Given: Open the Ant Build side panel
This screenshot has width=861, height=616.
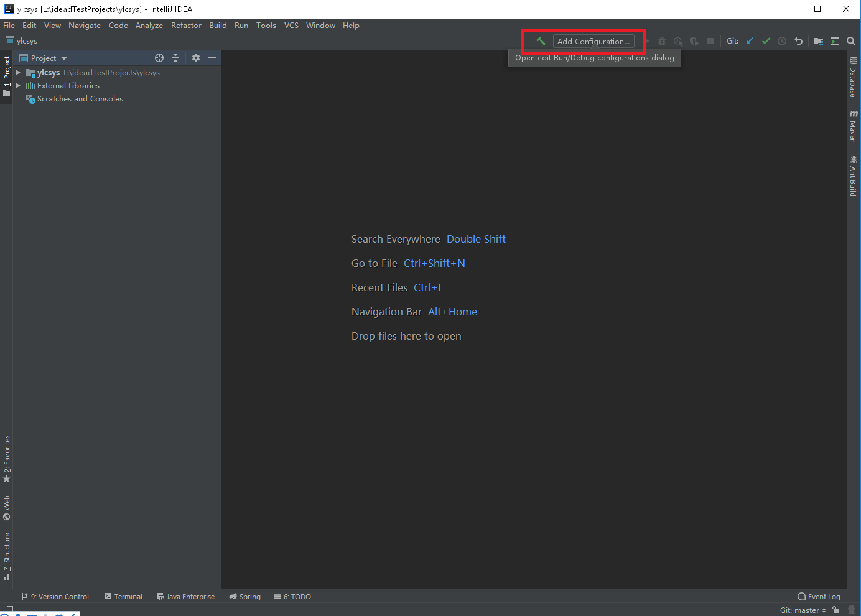Looking at the screenshot, I should (854, 176).
